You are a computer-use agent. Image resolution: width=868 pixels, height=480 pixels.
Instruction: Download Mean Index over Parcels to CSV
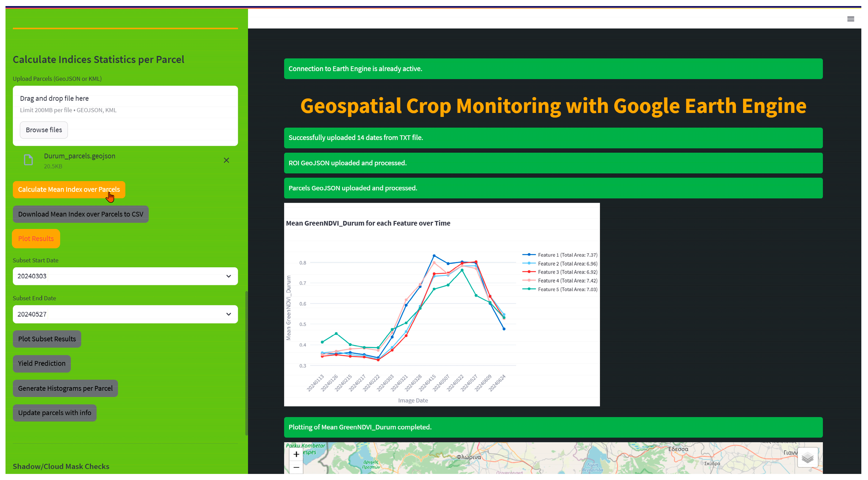81,214
